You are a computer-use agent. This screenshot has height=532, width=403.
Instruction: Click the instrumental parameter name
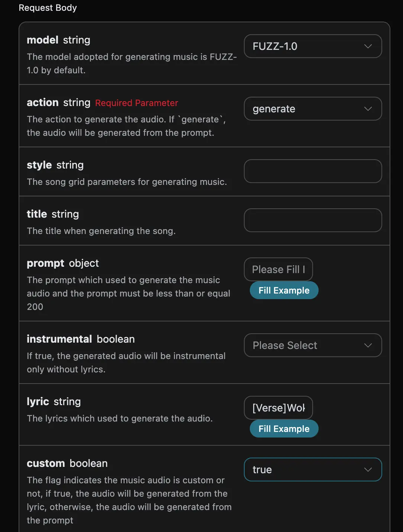point(59,339)
